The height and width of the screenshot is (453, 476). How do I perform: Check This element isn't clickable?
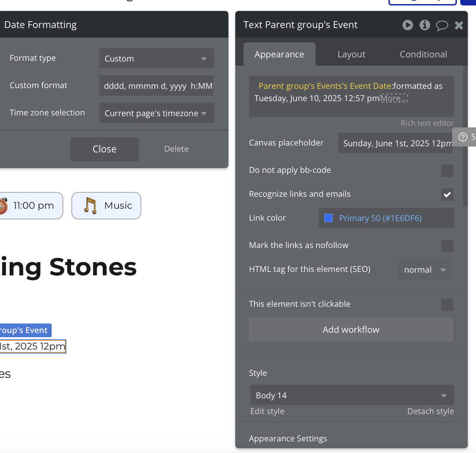point(447,304)
